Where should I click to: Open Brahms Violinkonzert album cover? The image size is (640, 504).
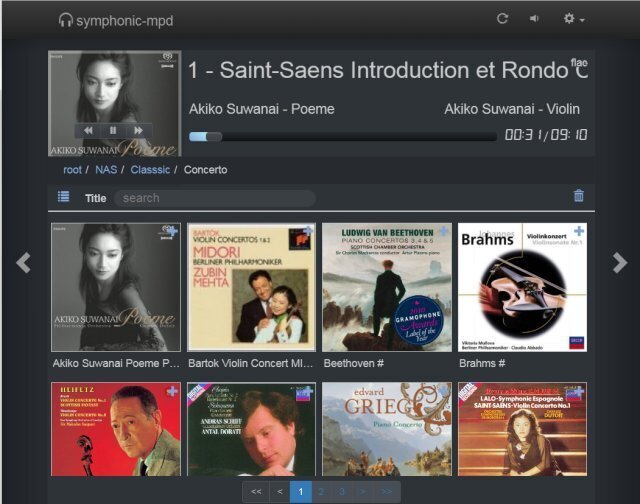tap(522, 287)
